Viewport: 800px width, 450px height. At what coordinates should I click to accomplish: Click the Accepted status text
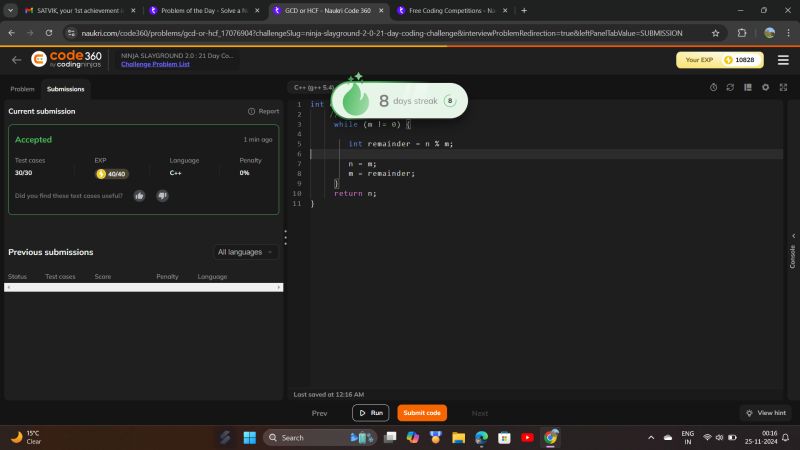[33, 139]
